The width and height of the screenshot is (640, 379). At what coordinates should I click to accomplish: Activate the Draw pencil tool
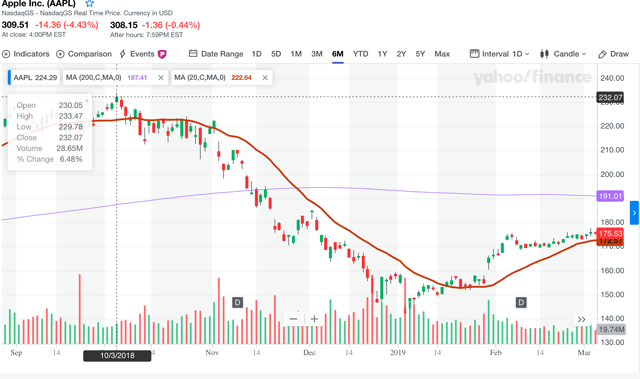(613, 54)
